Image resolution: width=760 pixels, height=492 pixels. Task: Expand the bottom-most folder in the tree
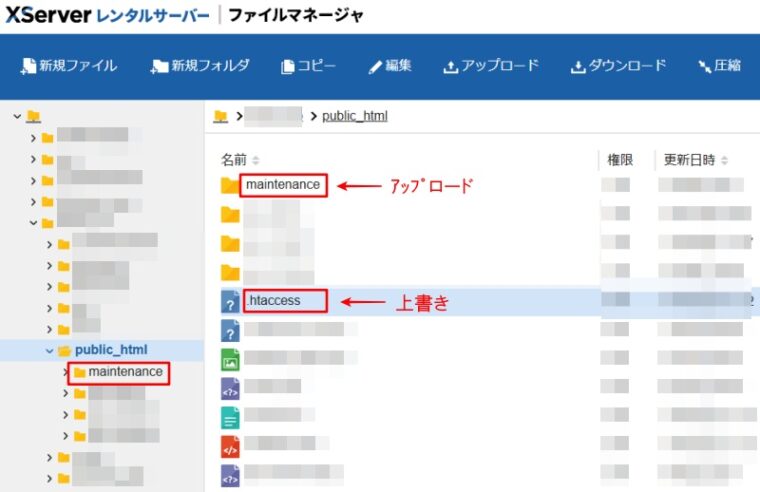pyautogui.click(x=49, y=479)
